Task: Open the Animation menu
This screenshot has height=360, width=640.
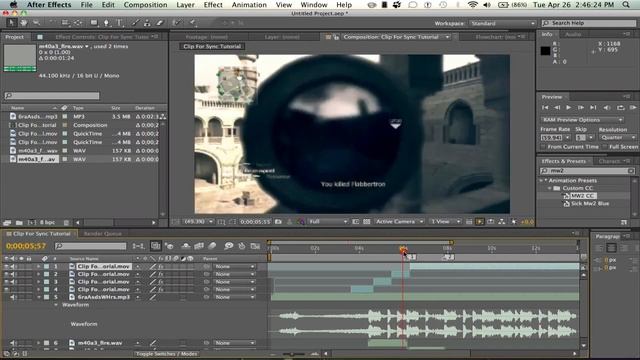Action: 249,5
